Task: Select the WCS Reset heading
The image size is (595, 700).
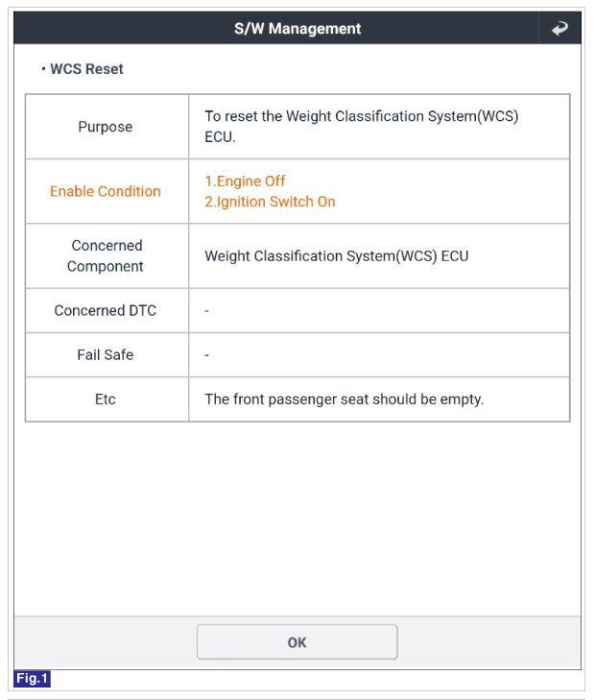Action: [x=86, y=69]
